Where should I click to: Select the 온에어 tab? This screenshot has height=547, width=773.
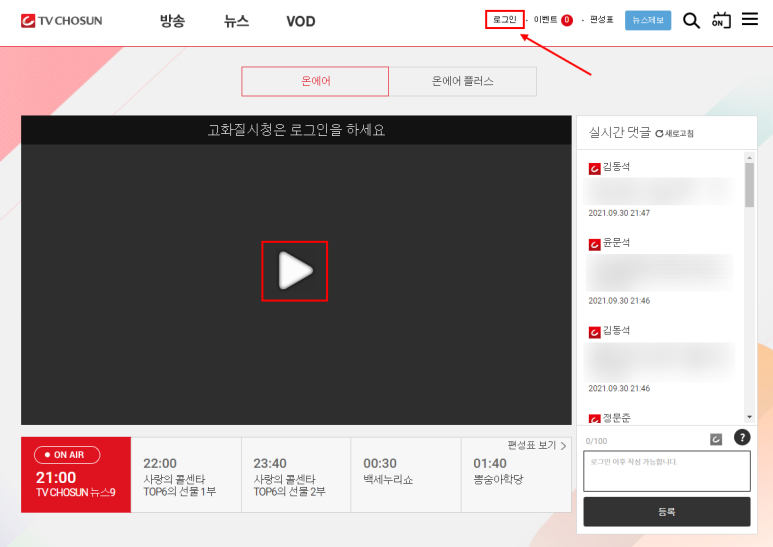(x=315, y=81)
